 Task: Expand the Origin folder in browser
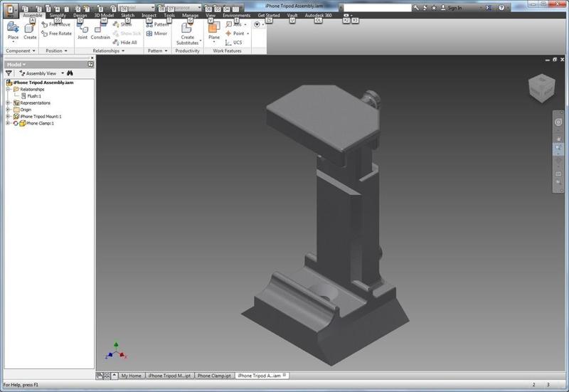click(x=8, y=110)
